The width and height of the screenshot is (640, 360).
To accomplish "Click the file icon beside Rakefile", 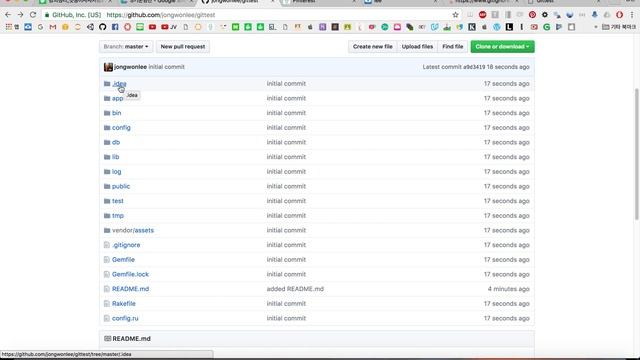I will pyautogui.click(x=107, y=304).
